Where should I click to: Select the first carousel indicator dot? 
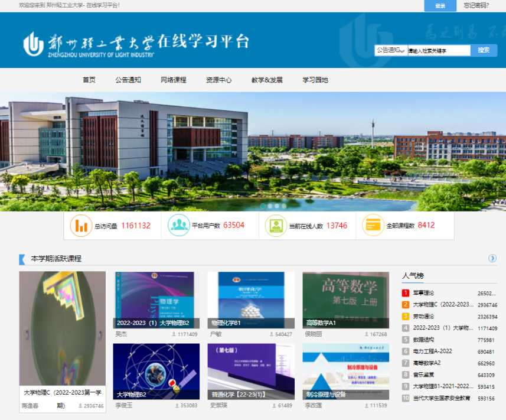(262, 206)
